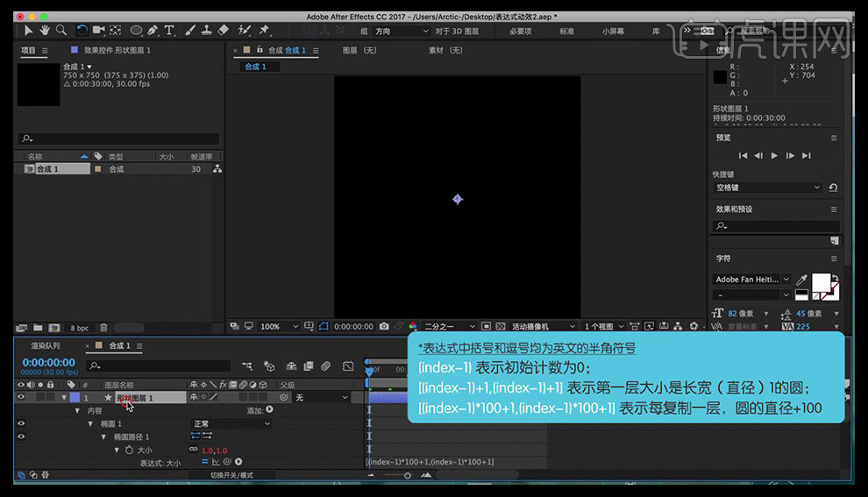The image size is (868, 497).
Task: Click the draft 3D icon in timeline
Action: [269, 366]
